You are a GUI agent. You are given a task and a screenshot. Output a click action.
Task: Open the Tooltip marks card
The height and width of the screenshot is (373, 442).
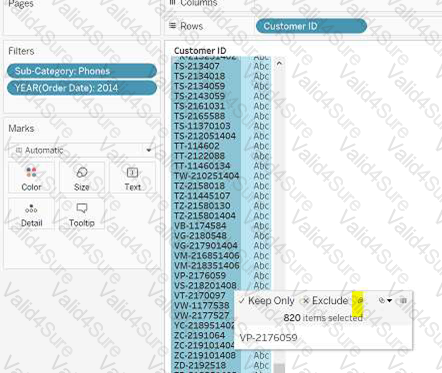[82, 215]
